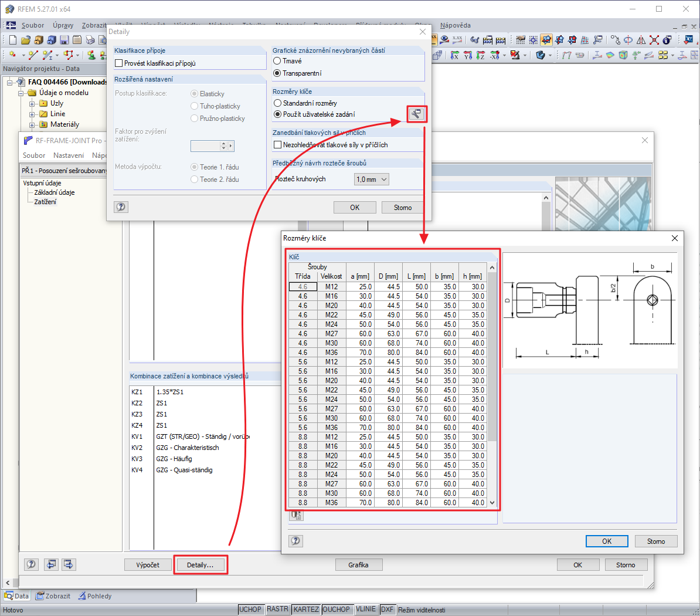Collapse the FAQ 004466 tree root

point(10,82)
